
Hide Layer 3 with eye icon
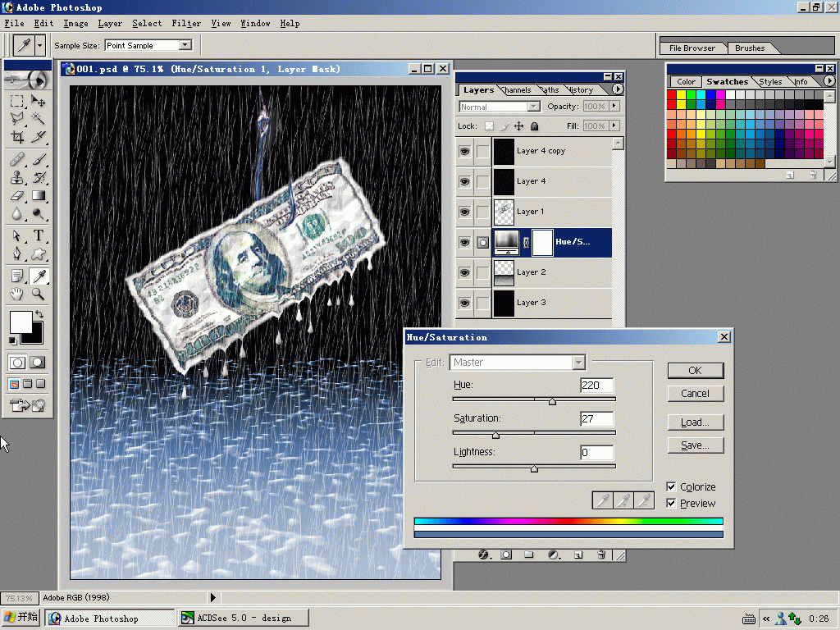464,304
